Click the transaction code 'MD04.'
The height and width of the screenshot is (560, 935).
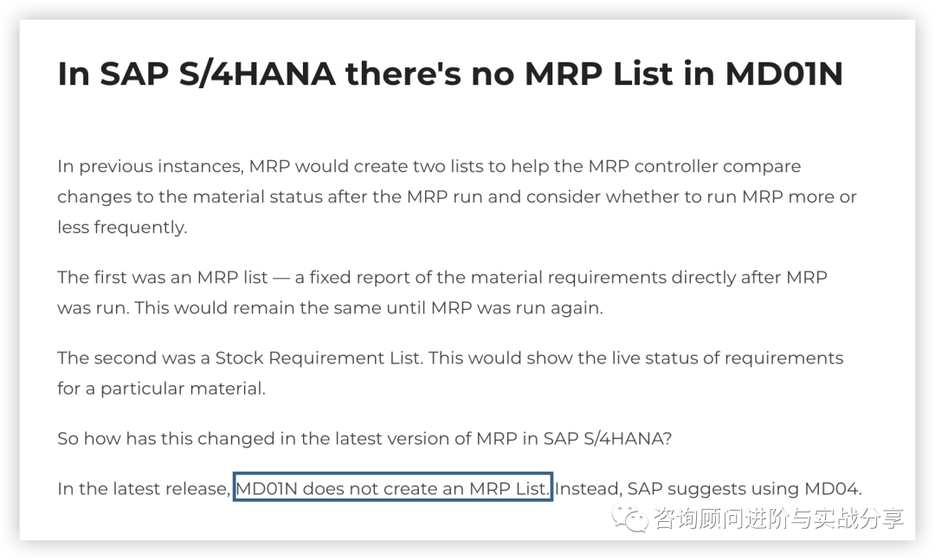click(834, 488)
